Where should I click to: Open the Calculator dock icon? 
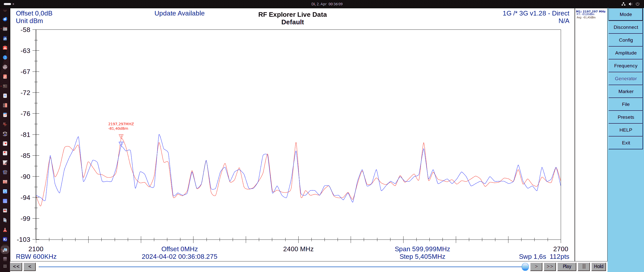[x=5, y=105]
